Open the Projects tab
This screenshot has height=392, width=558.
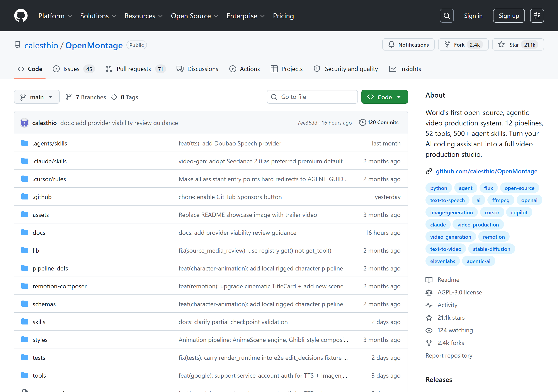tap(287, 69)
